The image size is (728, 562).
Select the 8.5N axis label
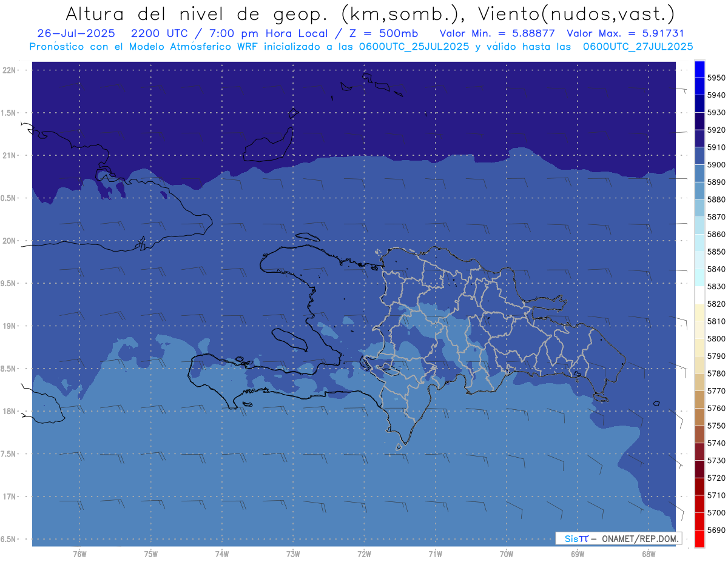pos(9,369)
